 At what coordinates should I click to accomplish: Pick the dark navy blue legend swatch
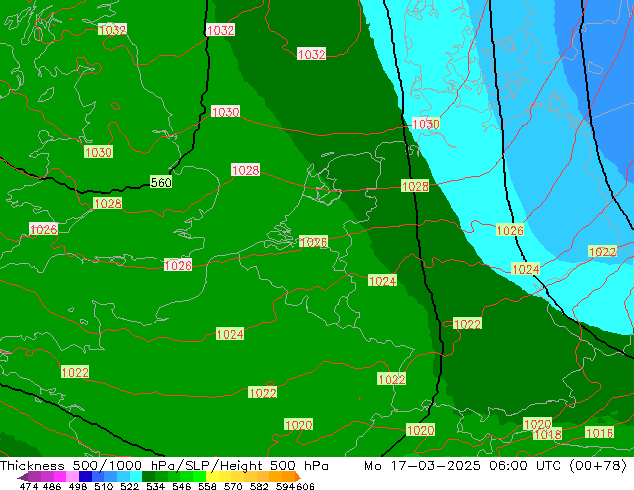pos(85,477)
